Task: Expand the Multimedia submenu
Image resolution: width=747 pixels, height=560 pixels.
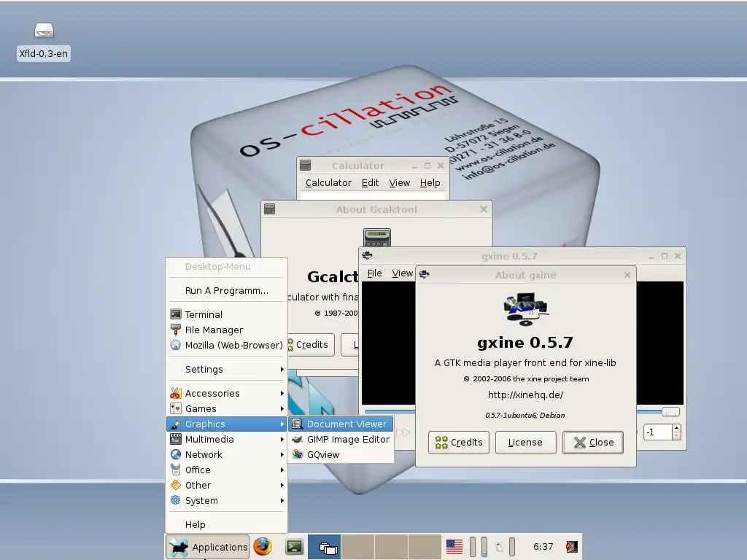Action: pyautogui.click(x=227, y=439)
